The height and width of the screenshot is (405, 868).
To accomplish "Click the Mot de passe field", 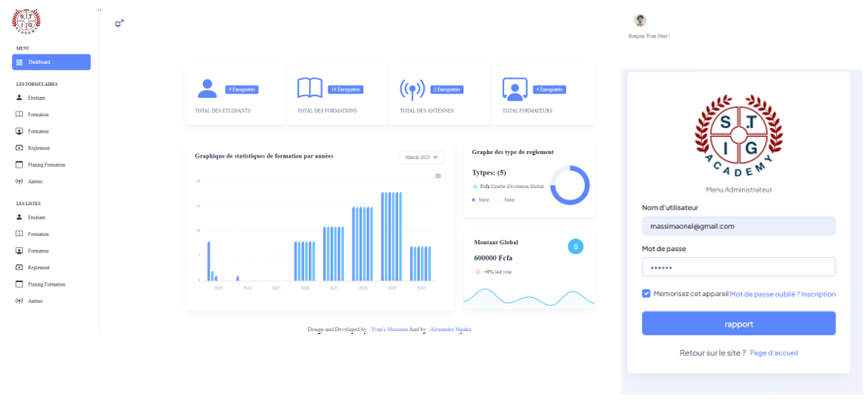I will pos(738,267).
